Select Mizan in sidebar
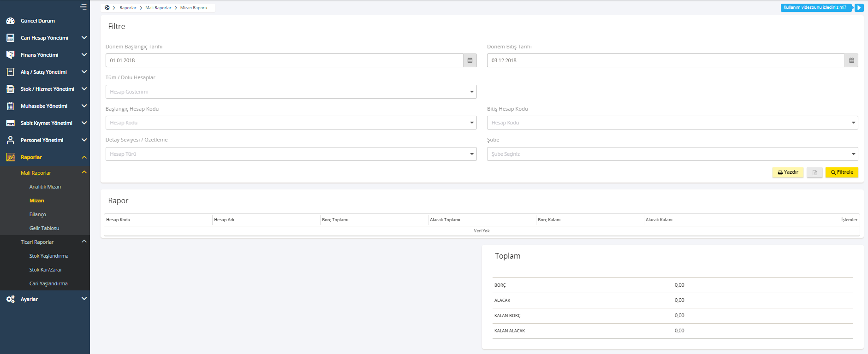 tap(37, 201)
